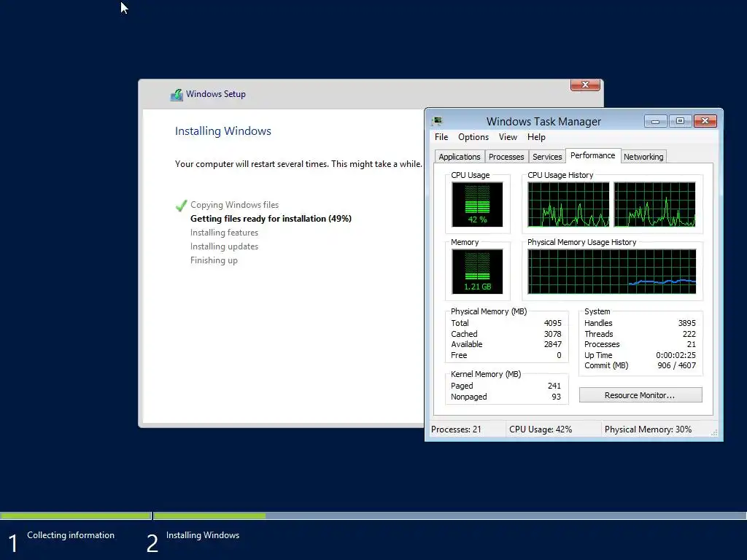Click the Physical Memory Usage History graph
Viewport: 747px width, 560px height.
click(612, 271)
